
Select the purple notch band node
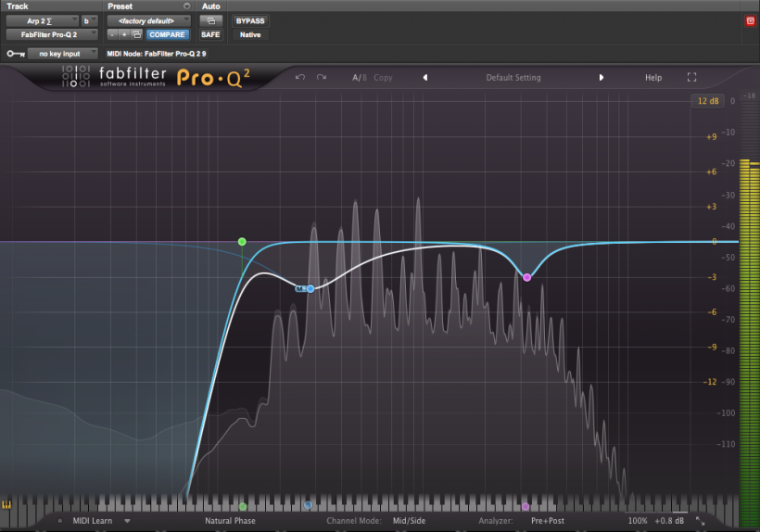click(x=526, y=278)
